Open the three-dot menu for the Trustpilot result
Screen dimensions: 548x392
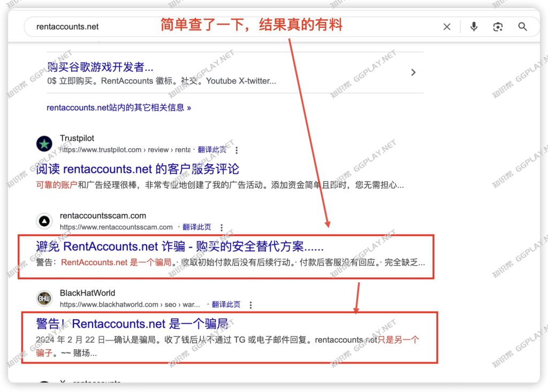[237, 150]
